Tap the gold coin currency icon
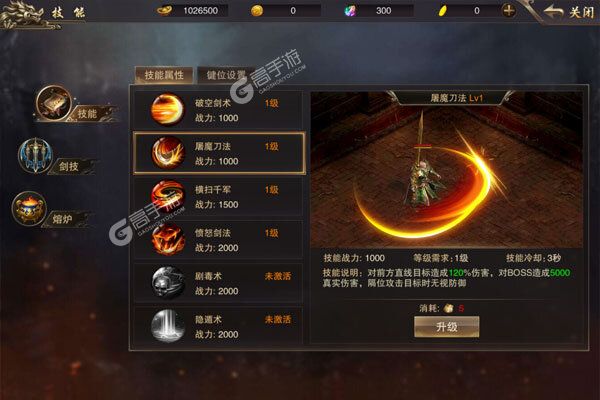This screenshot has width=600, height=400. [257, 11]
